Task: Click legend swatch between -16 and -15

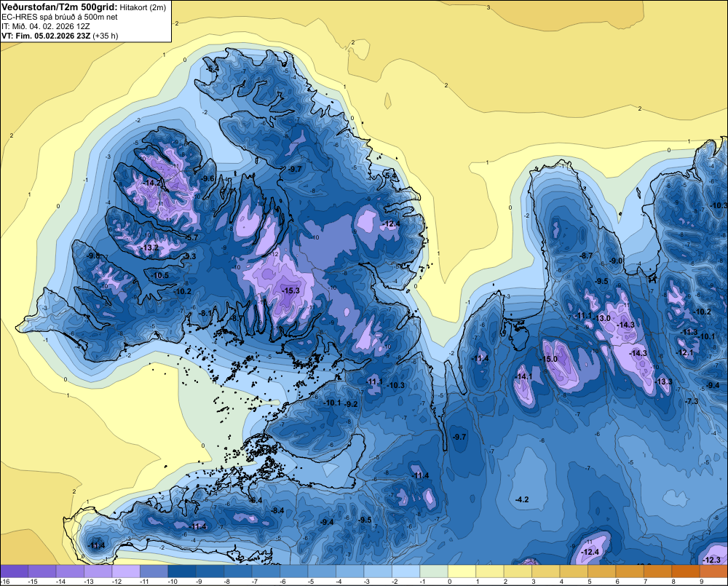Action: tap(15, 571)
